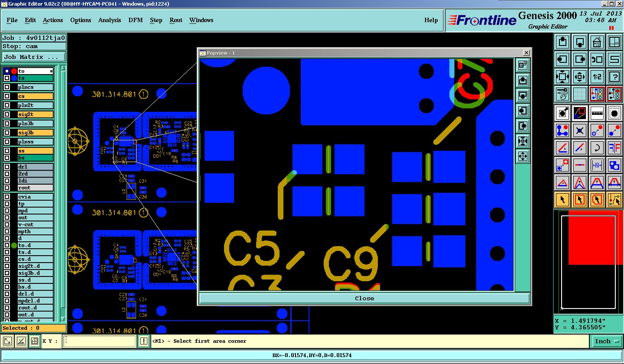Click the Popview pan up icon

click(x=523, y=81)
